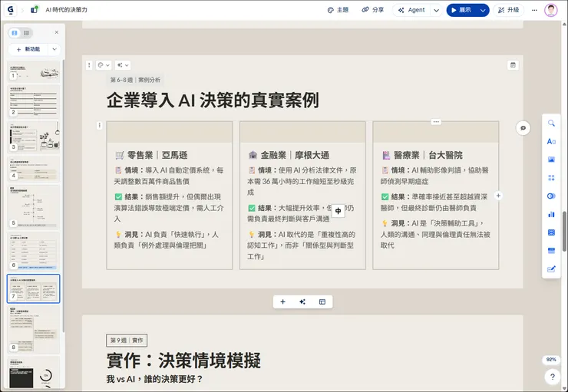Image resolution: width=568 pixels, height=392 pixels.
Task: Close the slide sidebar panel
Action: pyautogui.click(x=57, y=32)
